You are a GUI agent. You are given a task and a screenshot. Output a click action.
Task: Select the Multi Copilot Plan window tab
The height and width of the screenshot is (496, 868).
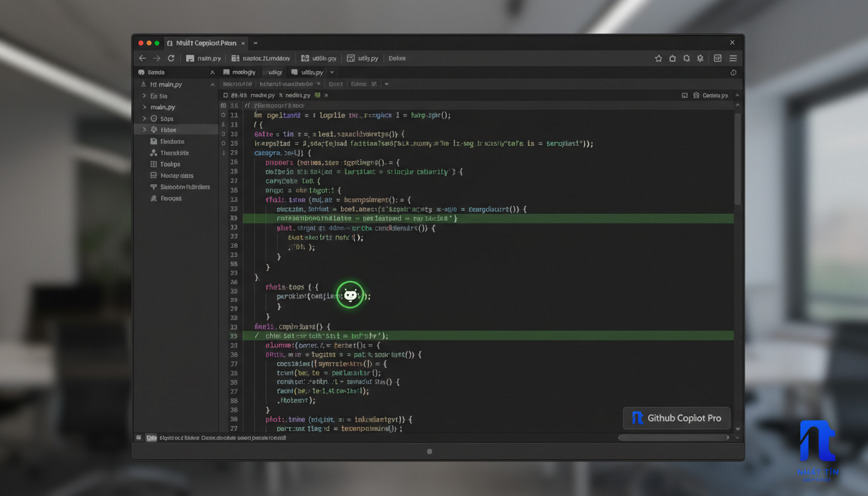tap(205, 43)
